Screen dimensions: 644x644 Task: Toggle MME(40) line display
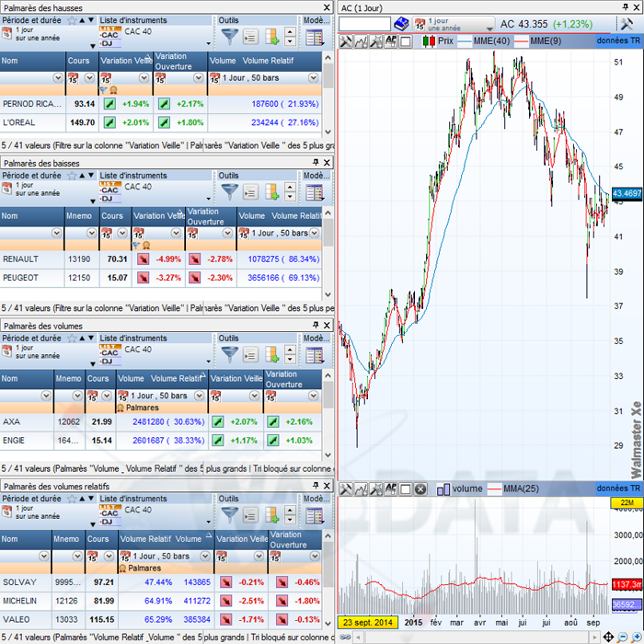483,41
